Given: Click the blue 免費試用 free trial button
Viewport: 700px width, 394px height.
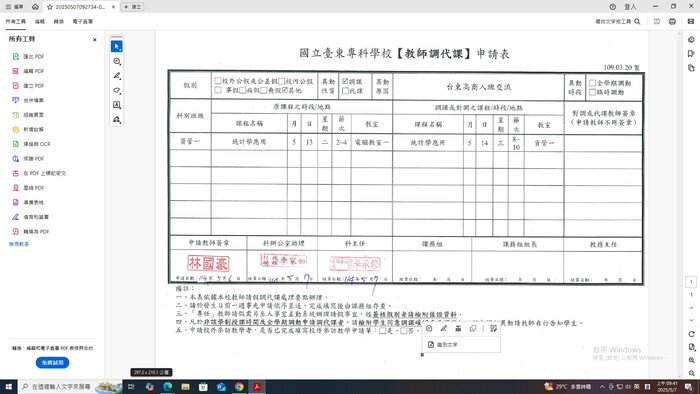Looking at the screenshot, I should (53, 363).
